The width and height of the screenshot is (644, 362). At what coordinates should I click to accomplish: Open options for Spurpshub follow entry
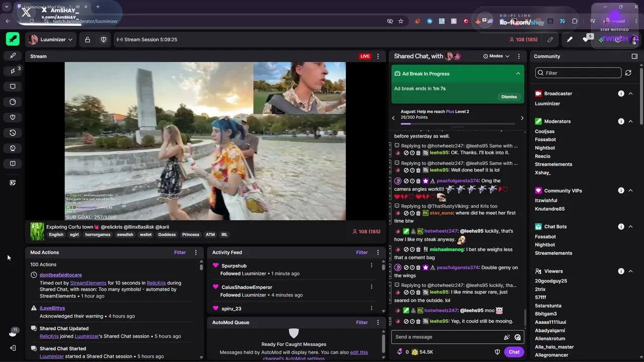371,265
